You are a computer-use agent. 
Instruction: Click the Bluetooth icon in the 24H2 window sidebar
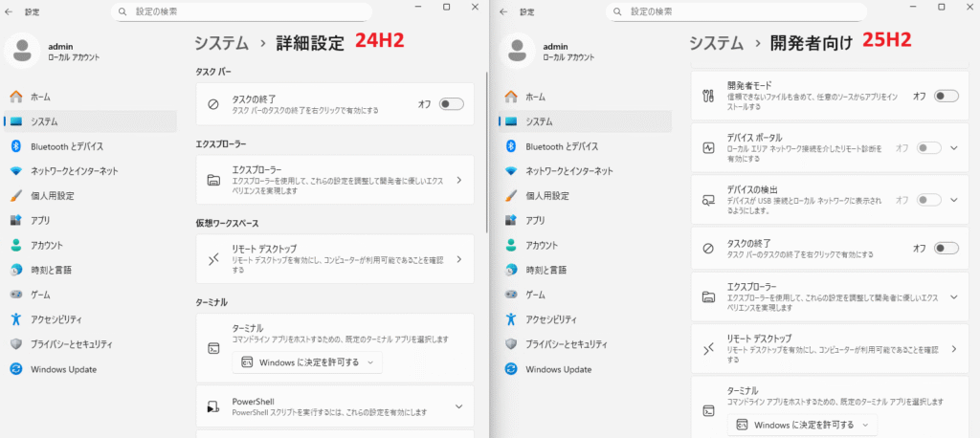point(15,146)
